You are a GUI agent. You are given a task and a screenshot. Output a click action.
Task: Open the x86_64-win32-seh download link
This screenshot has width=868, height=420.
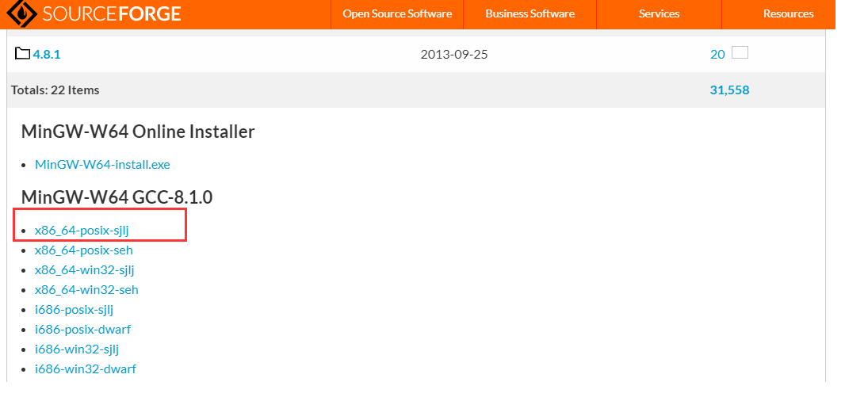tap(86, 289)
